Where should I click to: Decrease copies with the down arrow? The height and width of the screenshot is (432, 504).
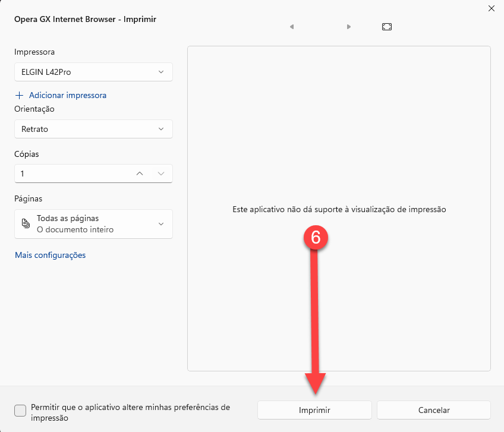[x=161, y=174]
